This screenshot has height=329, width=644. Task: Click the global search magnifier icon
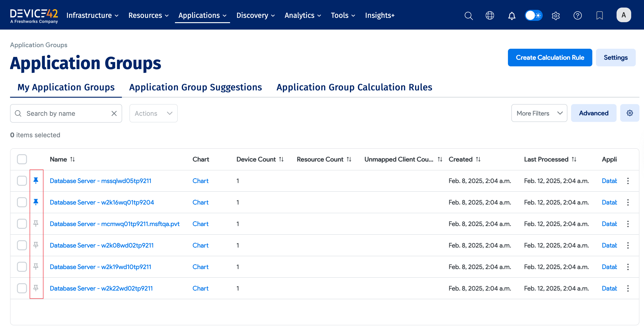pos(469,16)
